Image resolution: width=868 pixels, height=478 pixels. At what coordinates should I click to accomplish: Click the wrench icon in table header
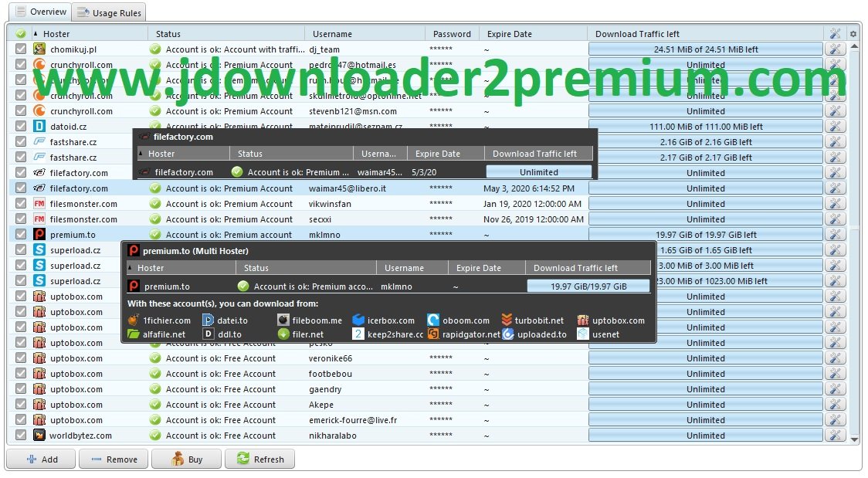click(835, 34)
